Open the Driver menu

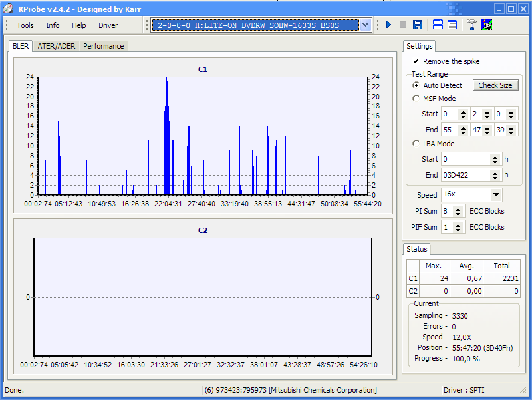click(108, 25)
